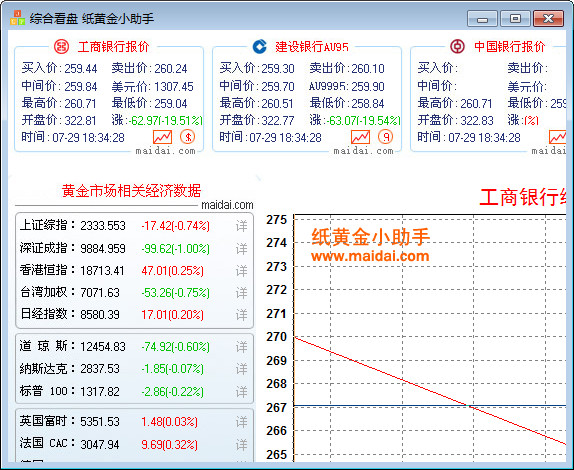Minimize the 纸黄金小助手 window
This screenshot has width=574, height=470.
482,18
